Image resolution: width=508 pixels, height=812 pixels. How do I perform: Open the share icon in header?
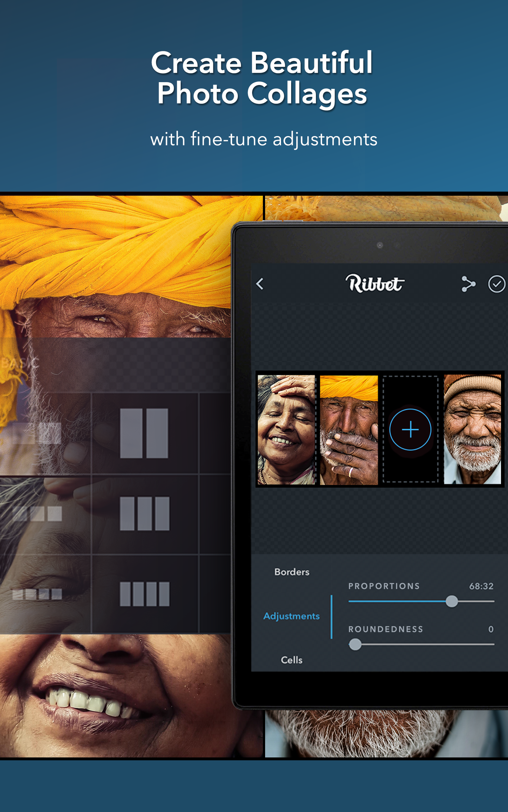(x=468, y=284)
